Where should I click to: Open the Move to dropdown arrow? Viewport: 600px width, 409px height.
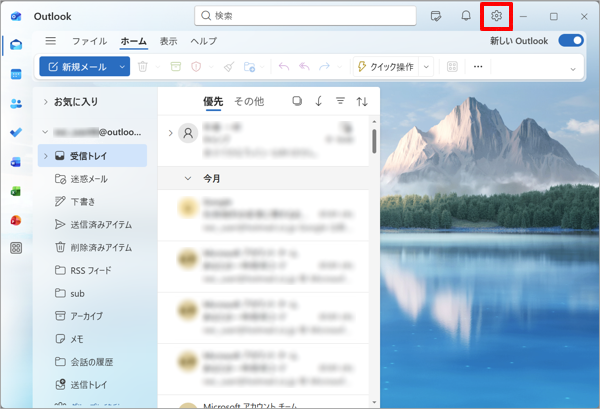tap(262, 67)
